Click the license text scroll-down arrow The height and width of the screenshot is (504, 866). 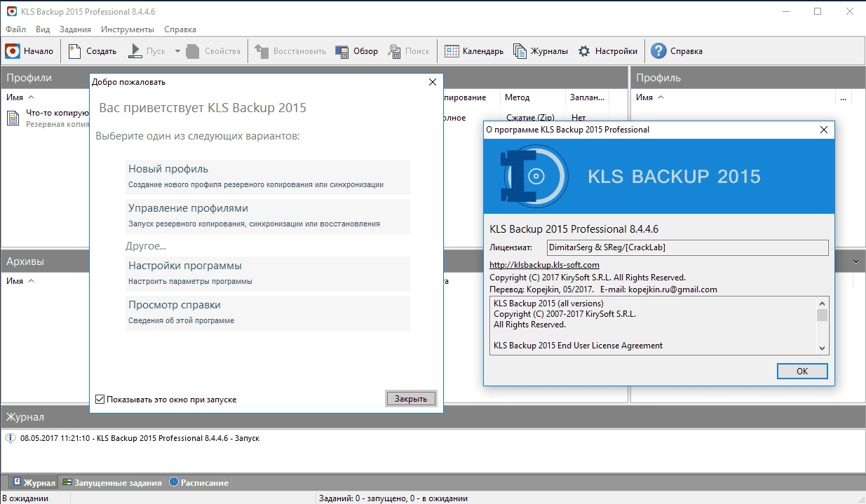822,348
